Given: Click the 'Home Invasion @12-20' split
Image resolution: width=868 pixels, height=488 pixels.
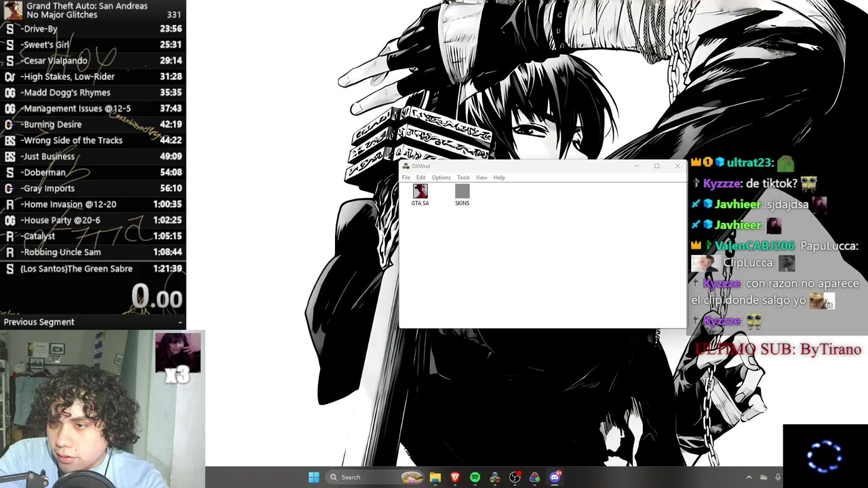Looking at the screenshot, I should [x=93, y=204].
